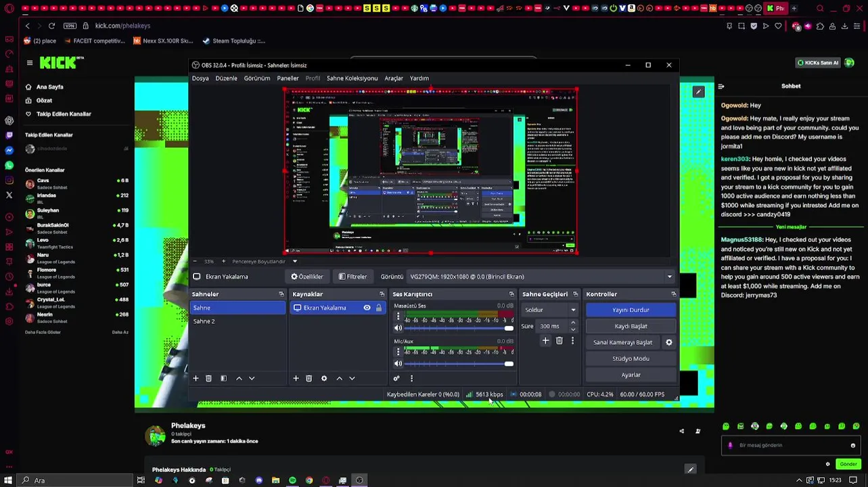Screen dimensions: 868x487
Task: Move scene down in Sahneler panel
Action: click(x=252, y=378)
